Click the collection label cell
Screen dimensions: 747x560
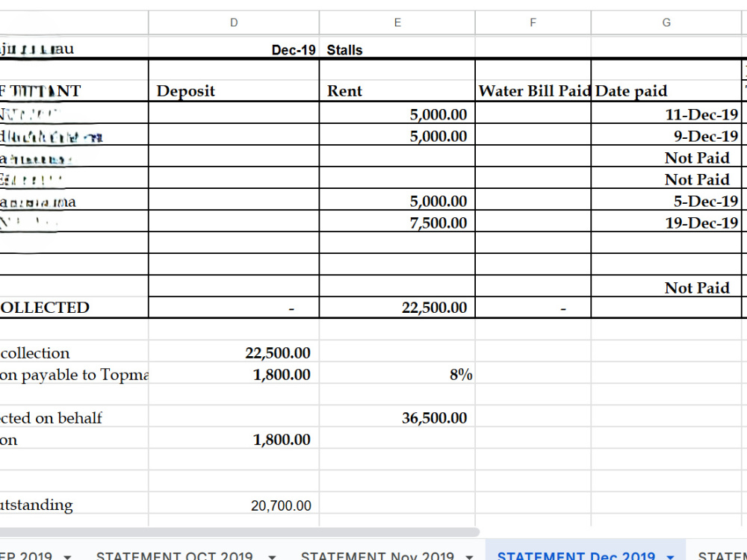click(74, 352)
